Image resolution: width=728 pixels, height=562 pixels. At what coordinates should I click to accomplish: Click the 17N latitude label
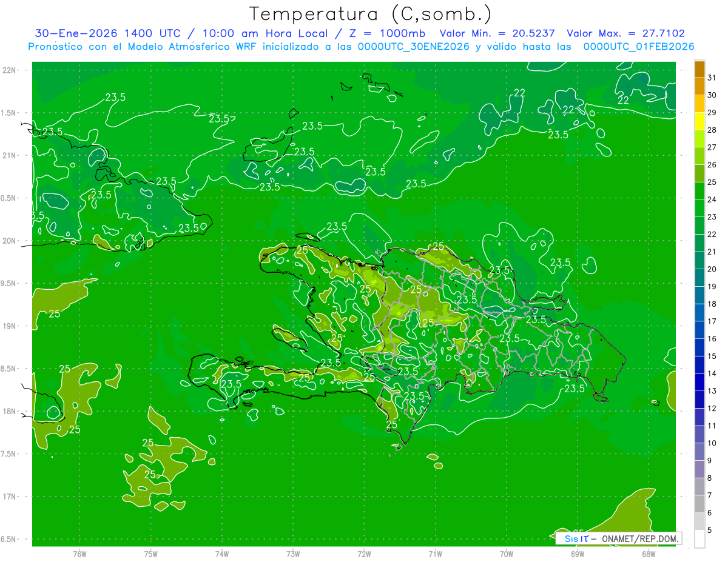tap(8, 497)
